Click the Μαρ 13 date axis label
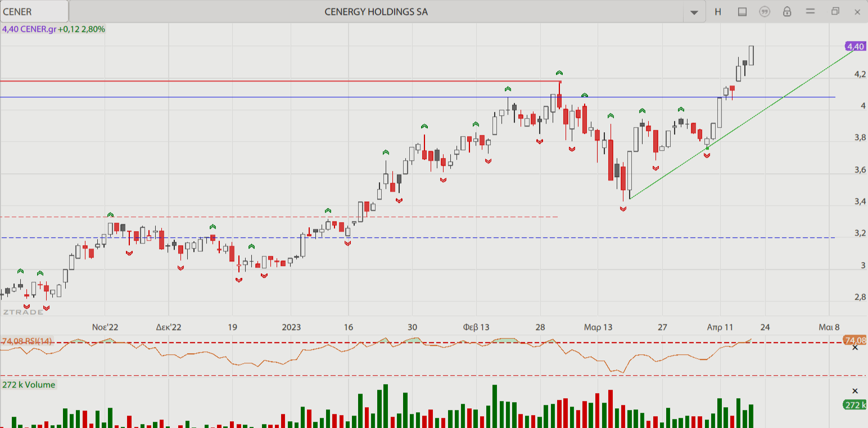Viewport: 868px width, 428px height. click(598, 327)
